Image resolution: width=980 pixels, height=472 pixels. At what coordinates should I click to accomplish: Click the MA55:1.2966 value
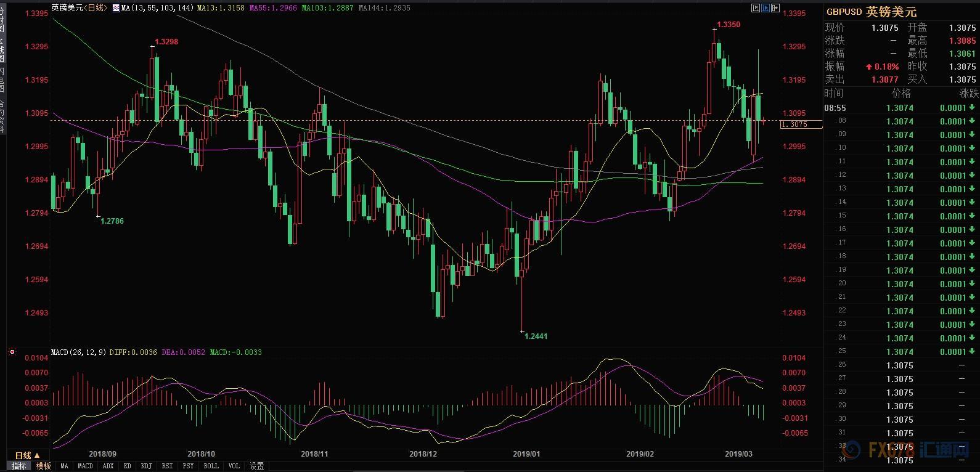coord(273,8)
